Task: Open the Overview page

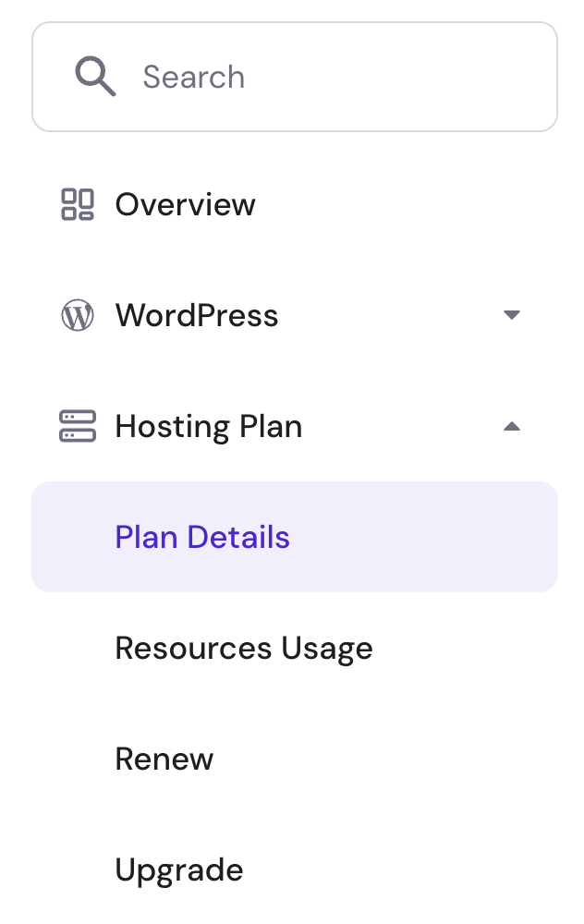Action: (185, 204)
